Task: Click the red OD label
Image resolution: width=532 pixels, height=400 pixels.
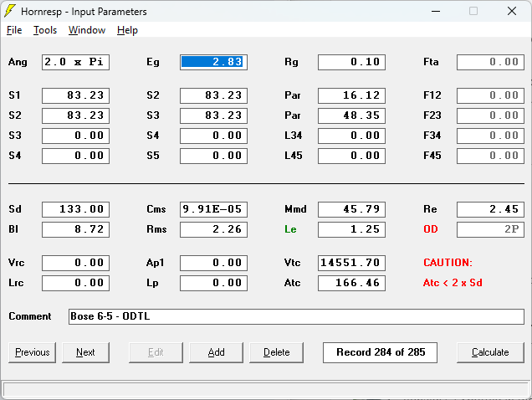Action: [x=431, y=229]
